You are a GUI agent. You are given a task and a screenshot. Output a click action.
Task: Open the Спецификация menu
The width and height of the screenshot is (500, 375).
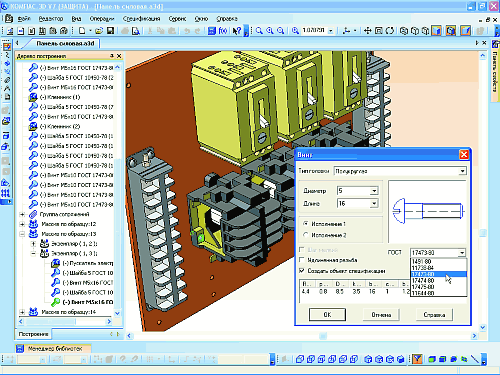(141, 19)
